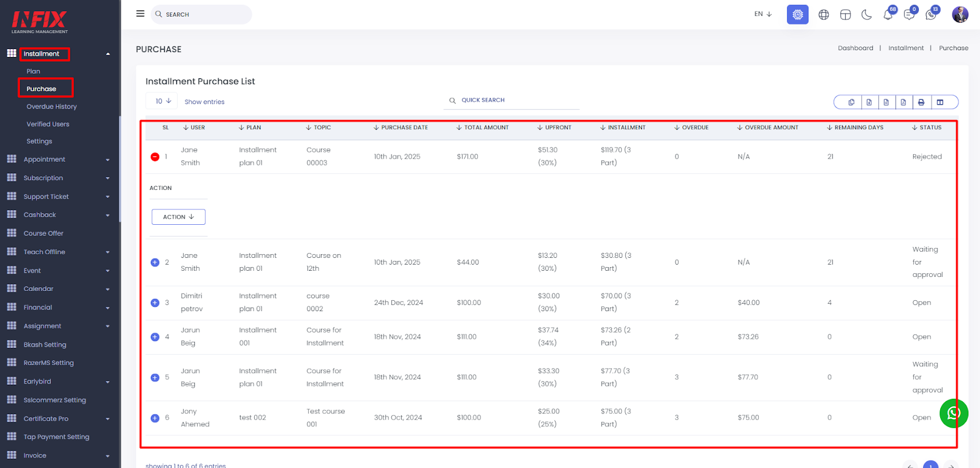Viewport: 980px width, 468px height.
Task: Expand Calendar sidebar menu
Action: tap(59, 289)
